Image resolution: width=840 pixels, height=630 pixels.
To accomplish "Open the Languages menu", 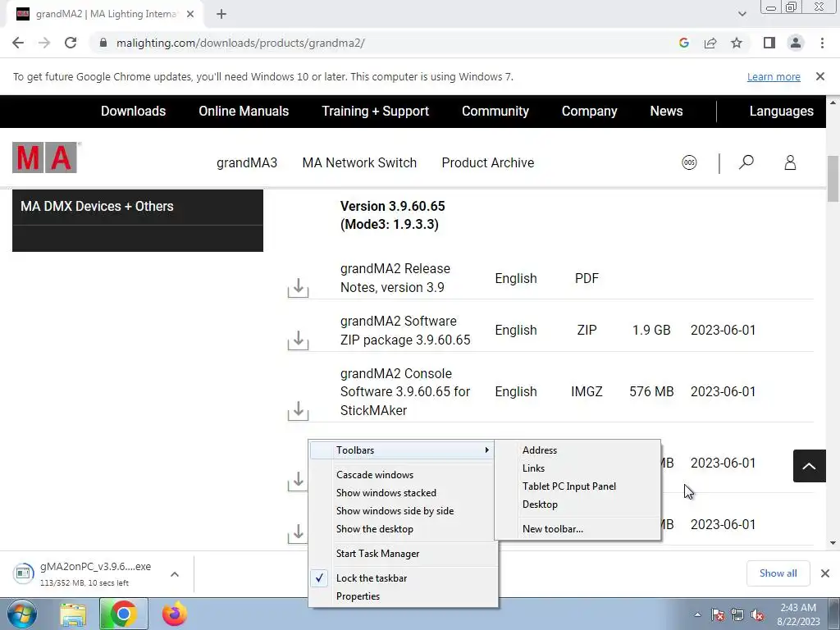I will [x=781, y=111].
